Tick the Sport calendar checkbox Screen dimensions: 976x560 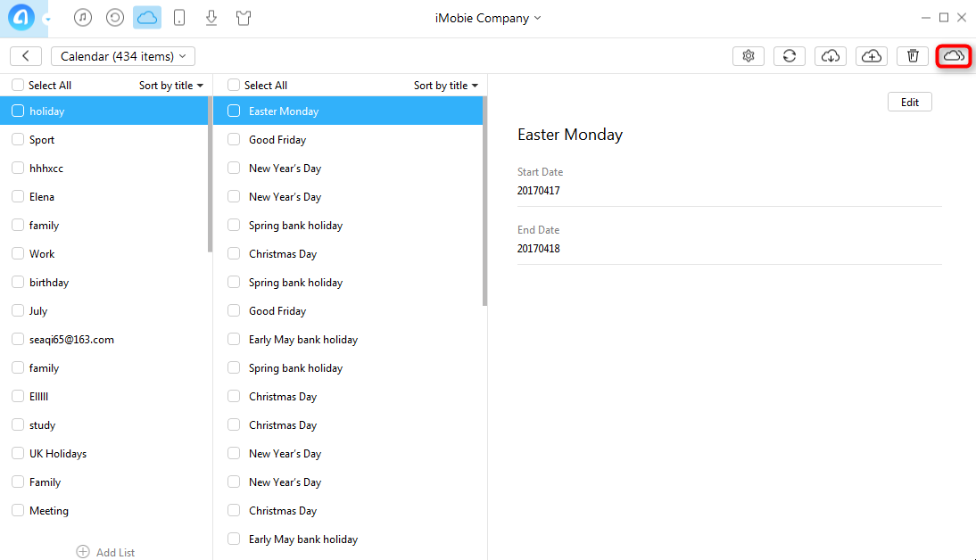click(18, 139)
